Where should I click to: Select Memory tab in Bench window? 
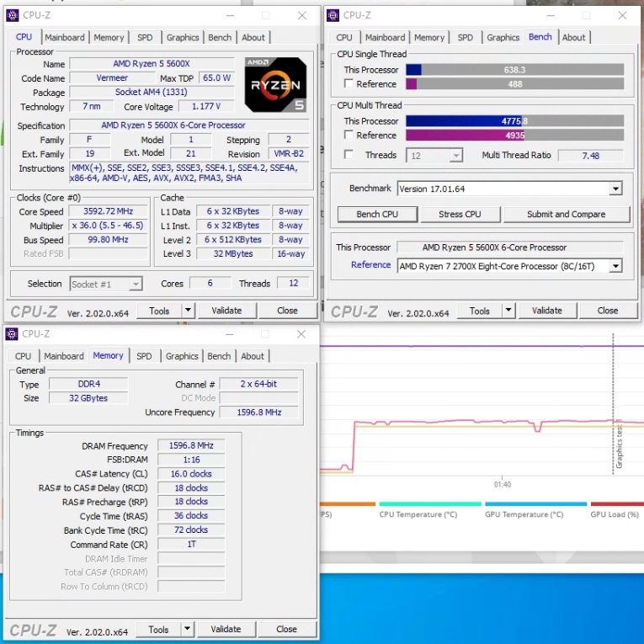click(x=429, y=37)
